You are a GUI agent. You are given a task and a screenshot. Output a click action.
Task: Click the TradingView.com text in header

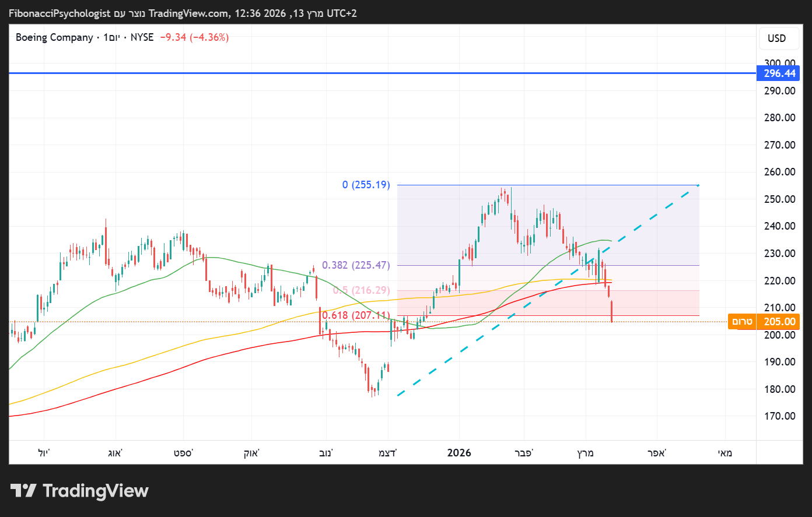189,13
